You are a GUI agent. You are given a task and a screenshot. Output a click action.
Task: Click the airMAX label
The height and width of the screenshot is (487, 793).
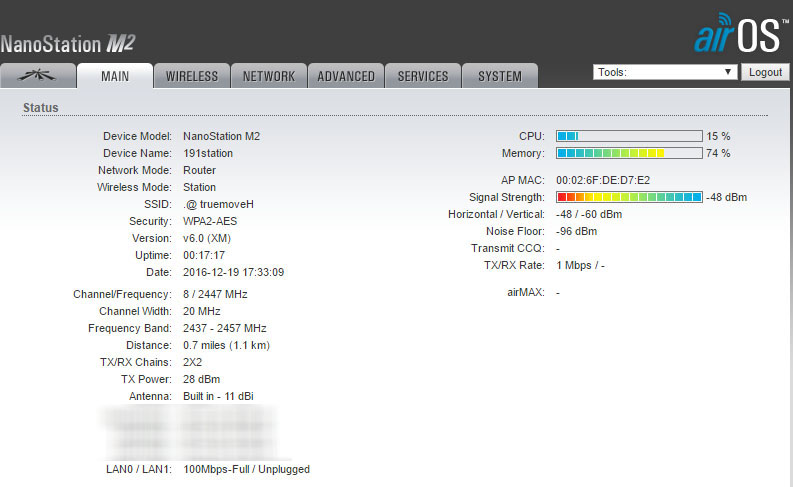pyautogui.click(x=526, y=292)
